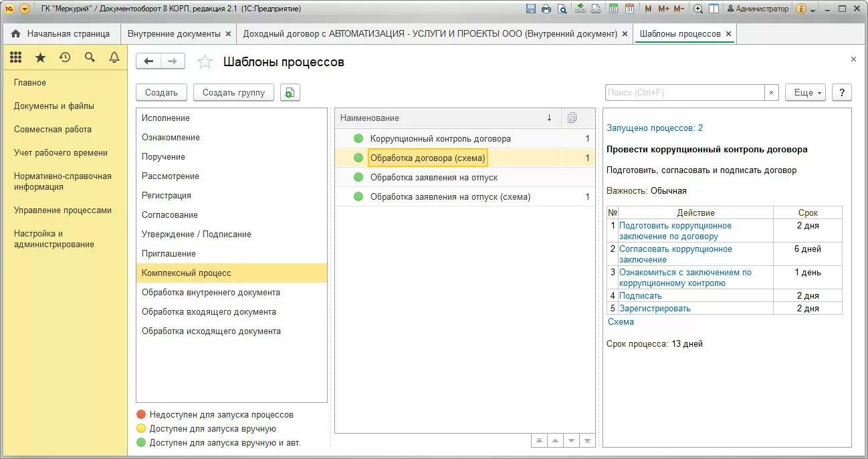868x459 pixels.
Task: Open the calendar icon in title bar
Action: click(x=629, y=9)
